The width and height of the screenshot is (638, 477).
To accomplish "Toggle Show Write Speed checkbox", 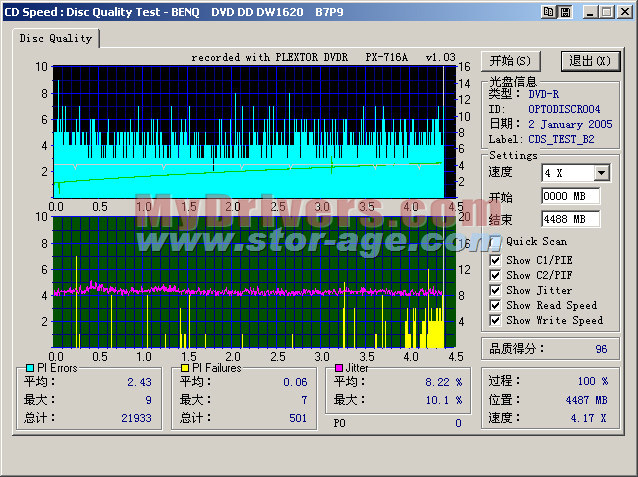I will pos(495,320).
